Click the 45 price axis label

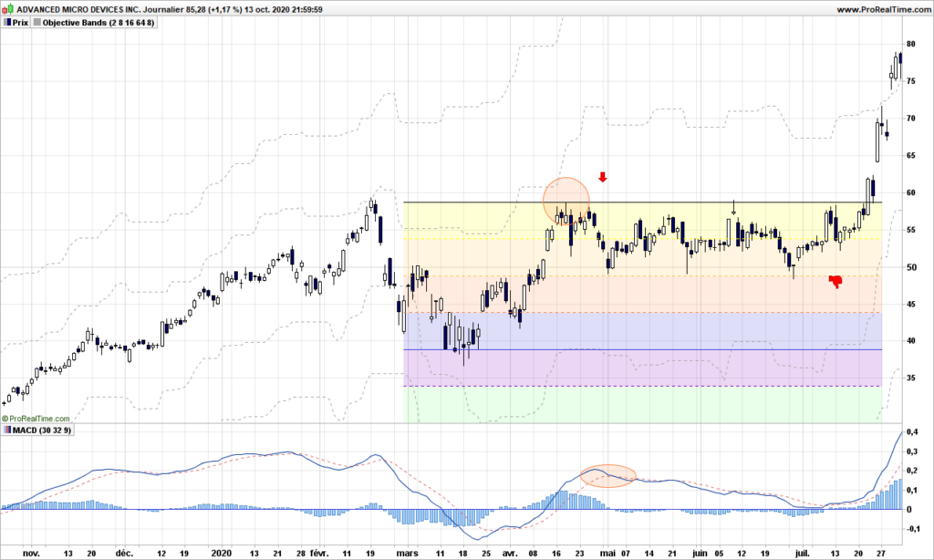911,305
